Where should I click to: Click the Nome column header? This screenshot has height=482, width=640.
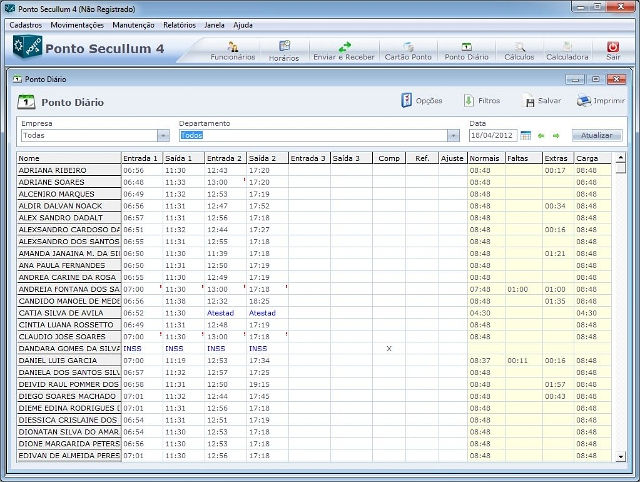(x=69, y=158)
